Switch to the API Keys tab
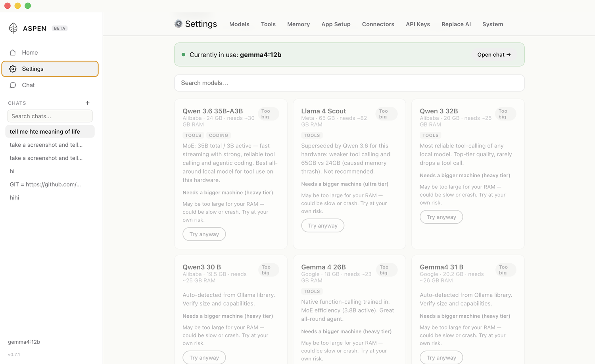This screenshot has height=364, width=595. coord(418,24)
